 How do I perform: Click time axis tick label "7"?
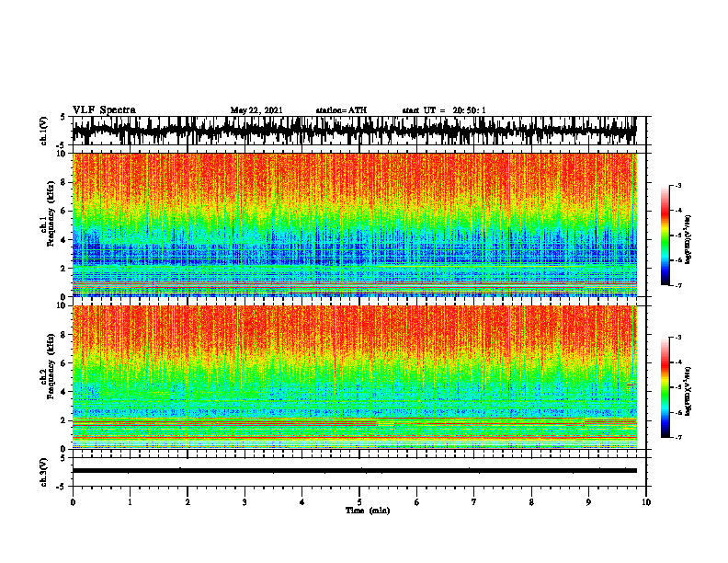coord(474,502)
